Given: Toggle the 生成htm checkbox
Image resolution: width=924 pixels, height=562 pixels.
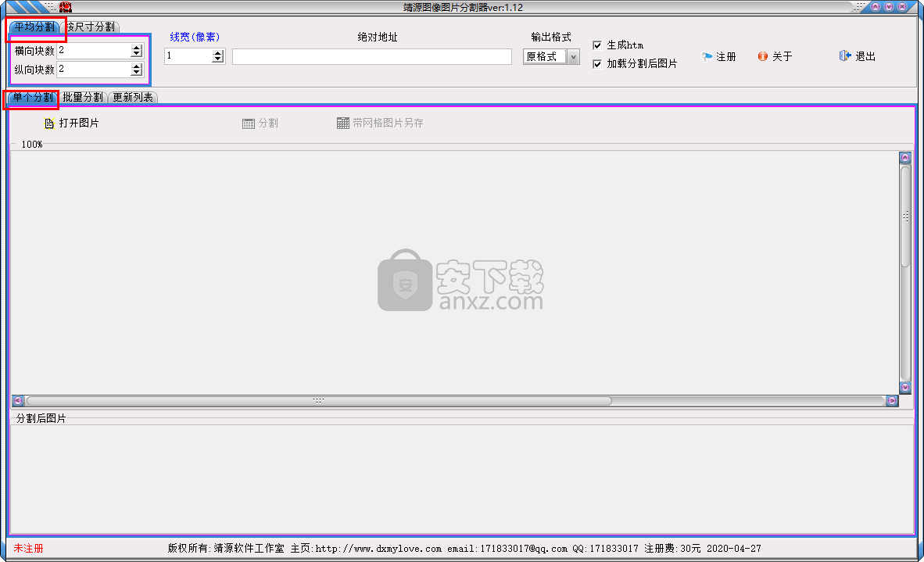Looking at the screenshot, I should (x=597, y=45).
